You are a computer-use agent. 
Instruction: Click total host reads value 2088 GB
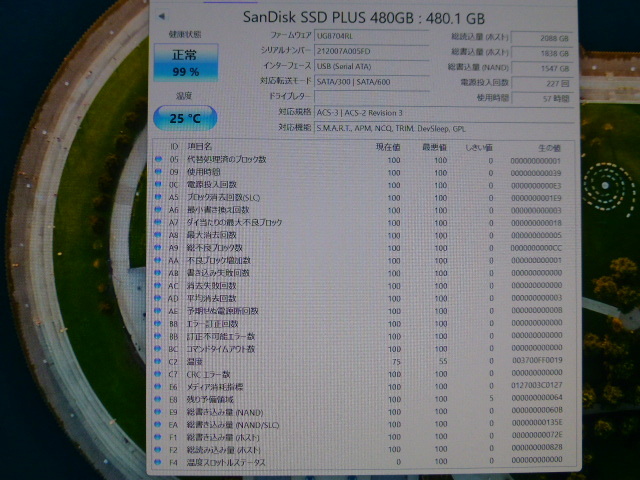(x=541, y=38)
